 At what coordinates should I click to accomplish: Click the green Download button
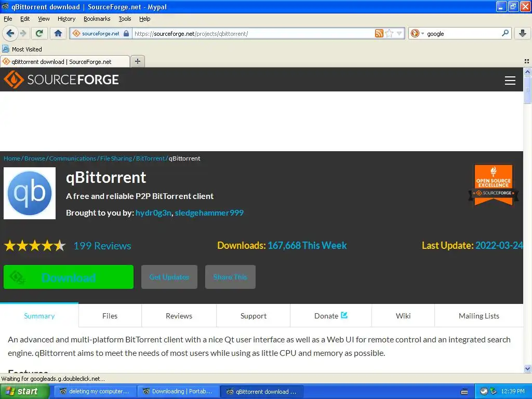pyautogui.click(x=69, y=277)
